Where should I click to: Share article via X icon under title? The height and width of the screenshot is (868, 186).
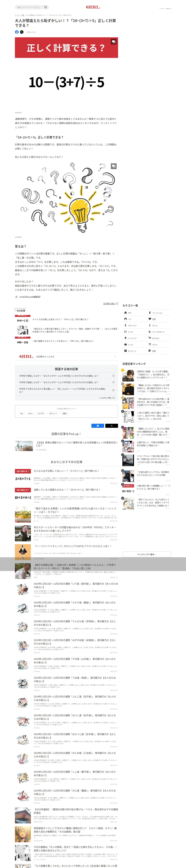pyautogui.click(x=22, y=32)
